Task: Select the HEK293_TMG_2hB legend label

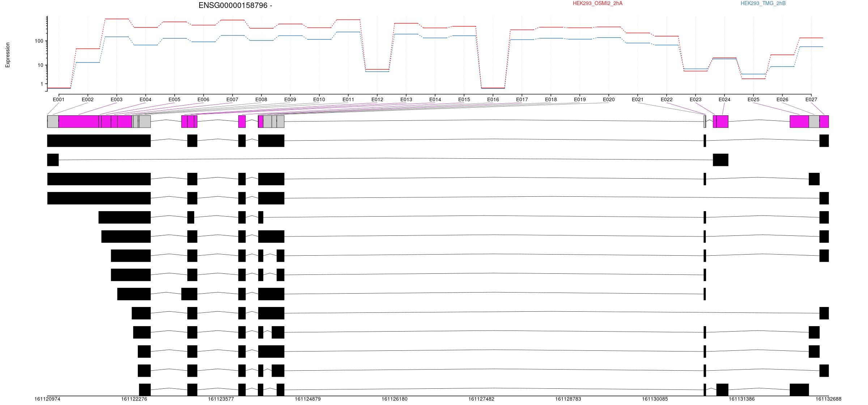Action: 763,3
